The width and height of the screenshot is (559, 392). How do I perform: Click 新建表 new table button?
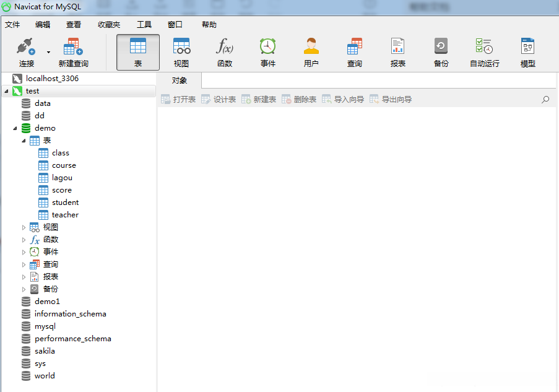pos(259,100)
